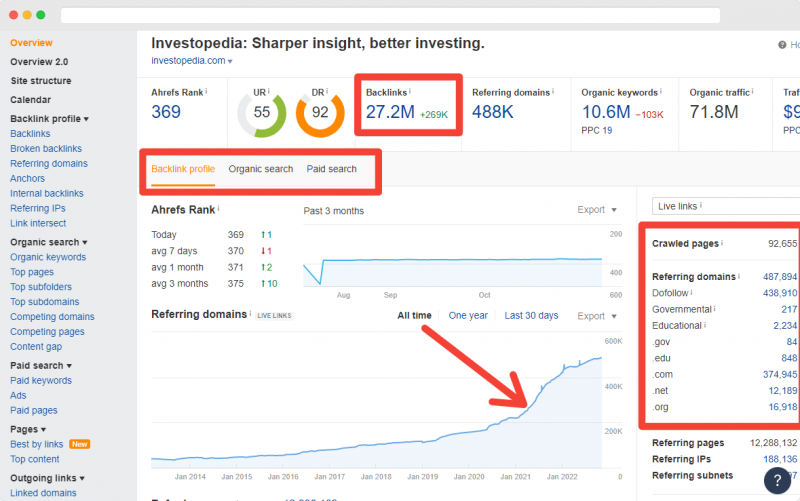This screenshot has height=501, width=800.
Task: Go to Broken backlinks
Action: pos(46,148)
